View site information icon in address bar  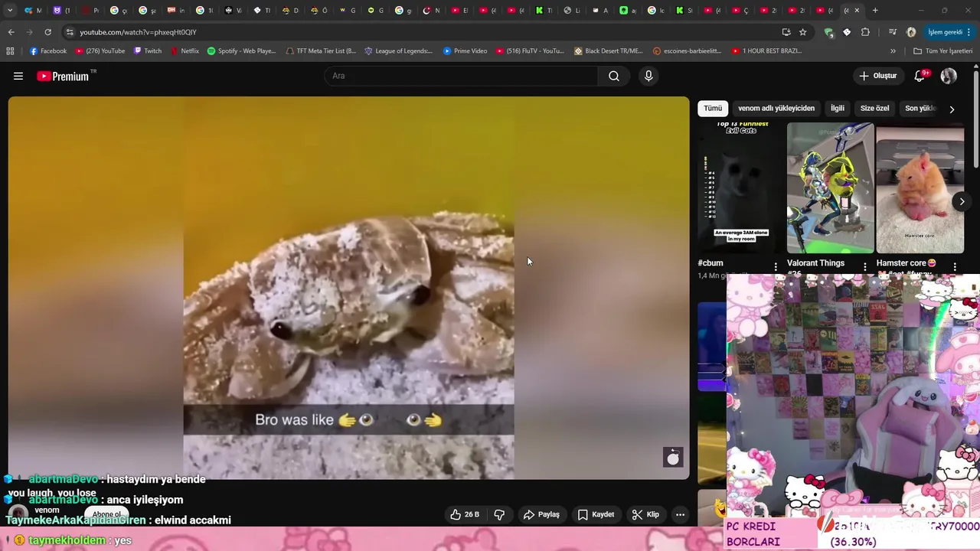pos(70,32)
